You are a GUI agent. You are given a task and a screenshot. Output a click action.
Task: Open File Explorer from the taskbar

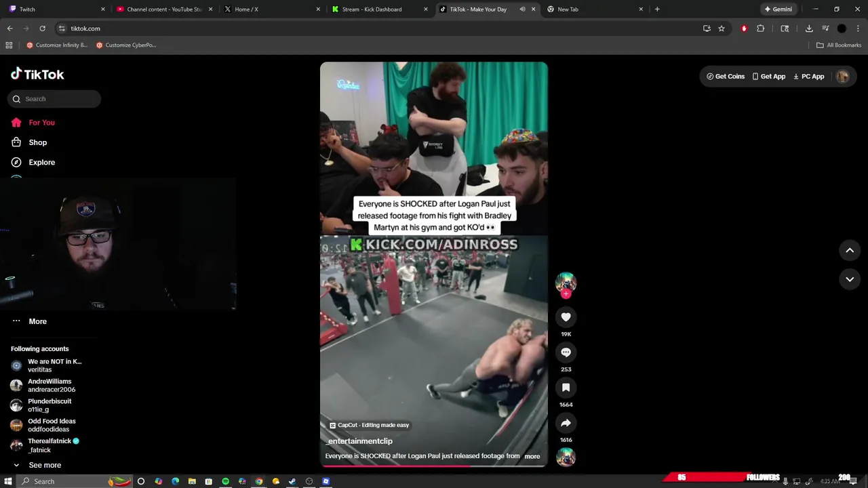pyautogui.click(x=192, y=481)
